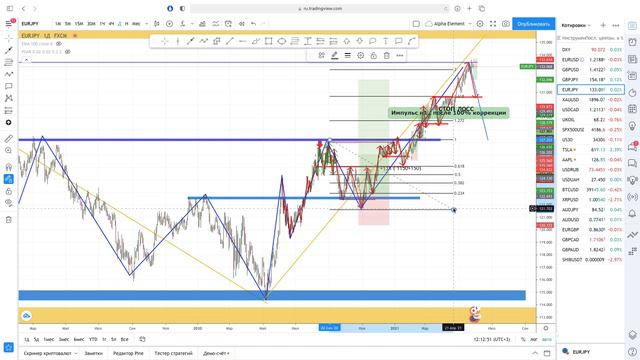Select XAUUSD in the watchlist

click(x=591, y=100)
